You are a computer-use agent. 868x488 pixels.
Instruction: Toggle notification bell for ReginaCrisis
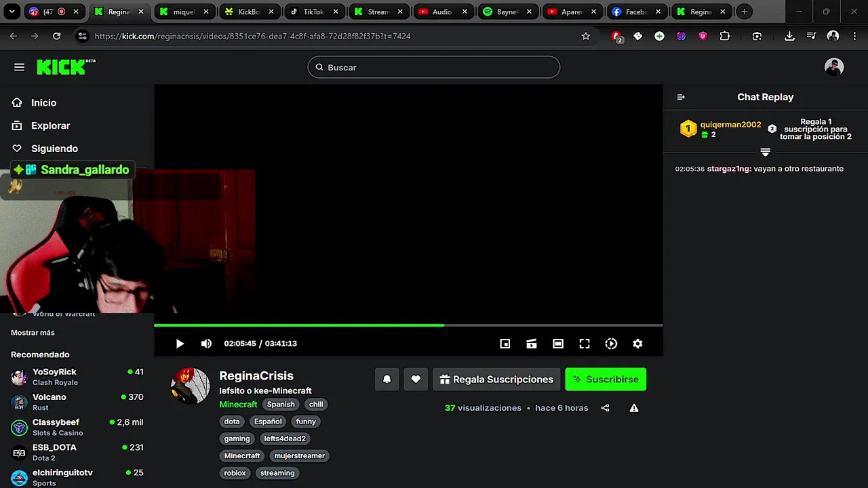[x=387, y=380]
